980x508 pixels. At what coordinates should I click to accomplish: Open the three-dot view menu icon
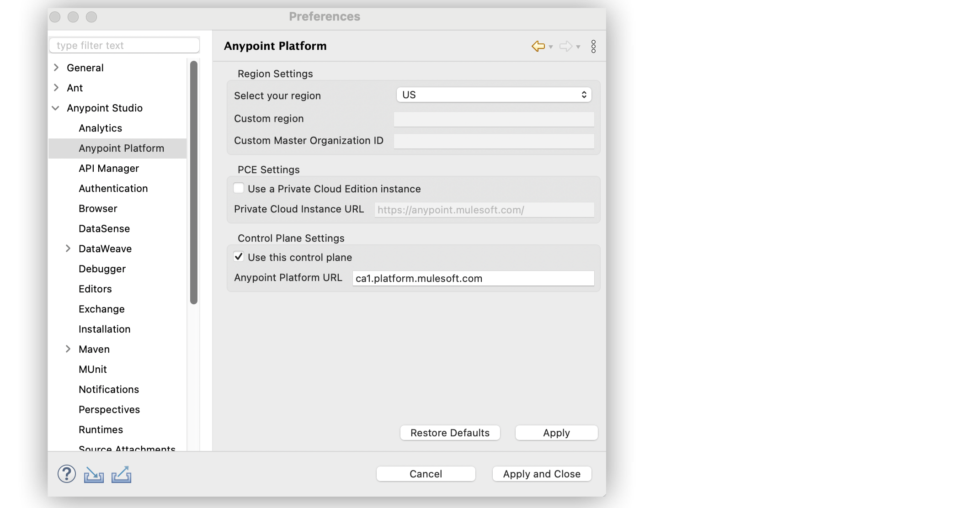(593, 46)
